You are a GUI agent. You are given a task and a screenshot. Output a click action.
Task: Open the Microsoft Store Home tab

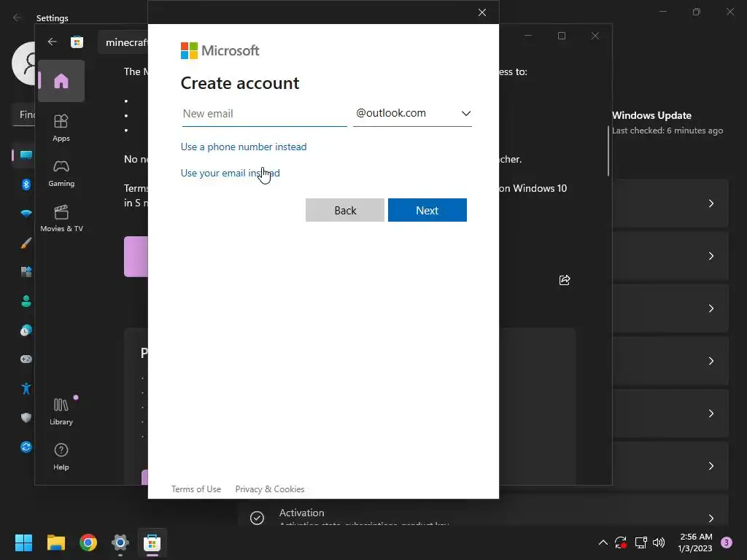click(x=61, y=81)
